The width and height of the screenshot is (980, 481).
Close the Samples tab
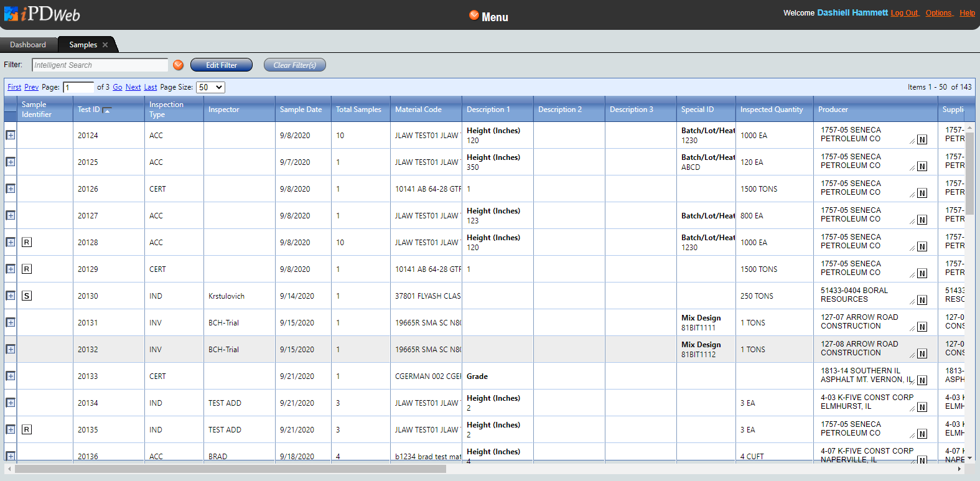[x=105, y=45]
